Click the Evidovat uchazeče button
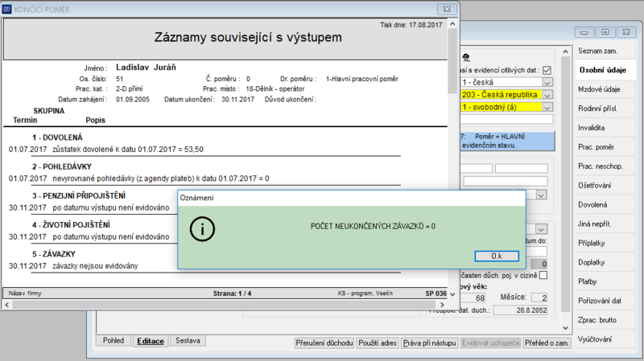 pyautogui.click(x=490, y=343)
